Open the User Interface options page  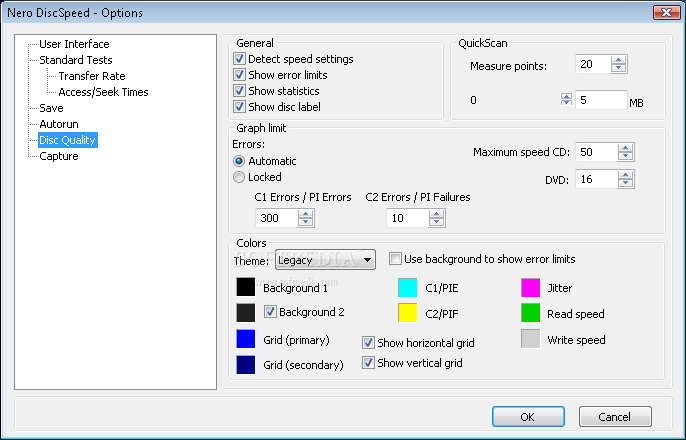click(74, 44)
